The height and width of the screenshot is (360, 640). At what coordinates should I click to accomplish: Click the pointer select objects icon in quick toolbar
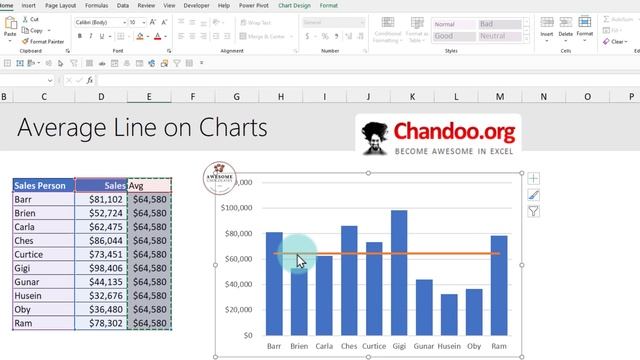(60, 63)
